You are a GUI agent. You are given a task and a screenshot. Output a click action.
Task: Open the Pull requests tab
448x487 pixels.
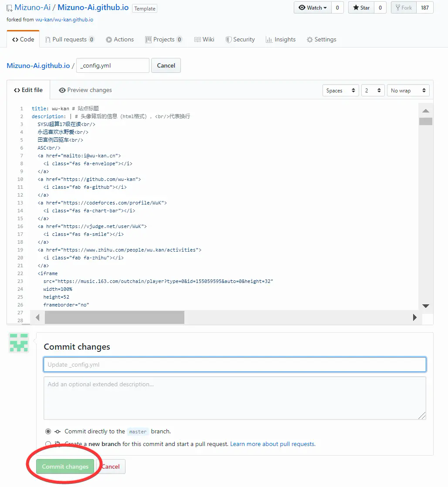[x=70, y=39]
